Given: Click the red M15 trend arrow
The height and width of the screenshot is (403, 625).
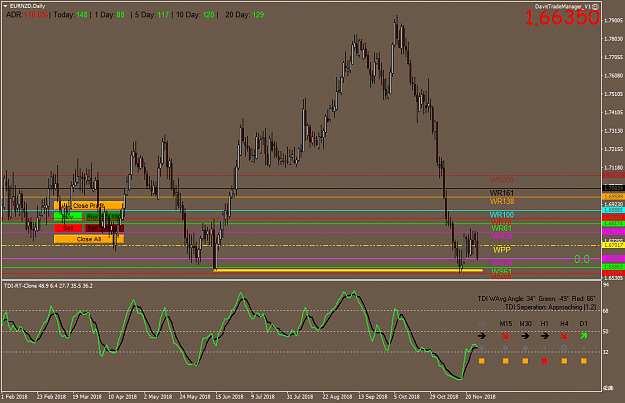Looking at the screenshot, I should pos(505,336).
